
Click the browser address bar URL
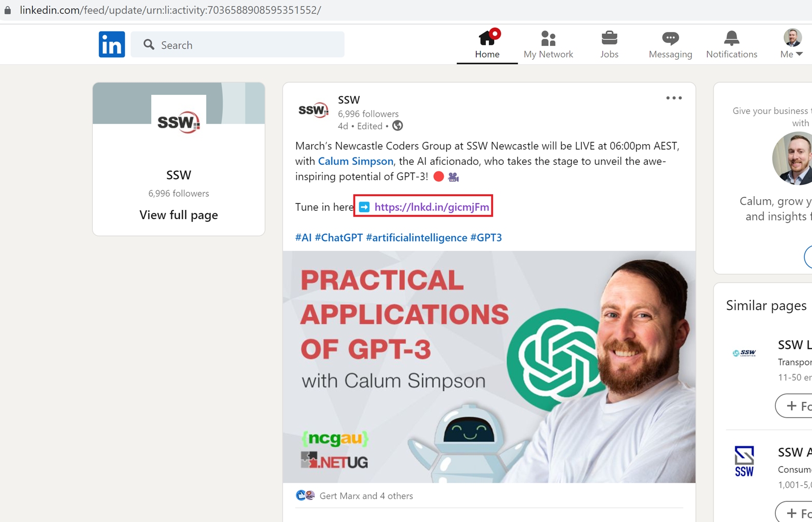(170, 10)
